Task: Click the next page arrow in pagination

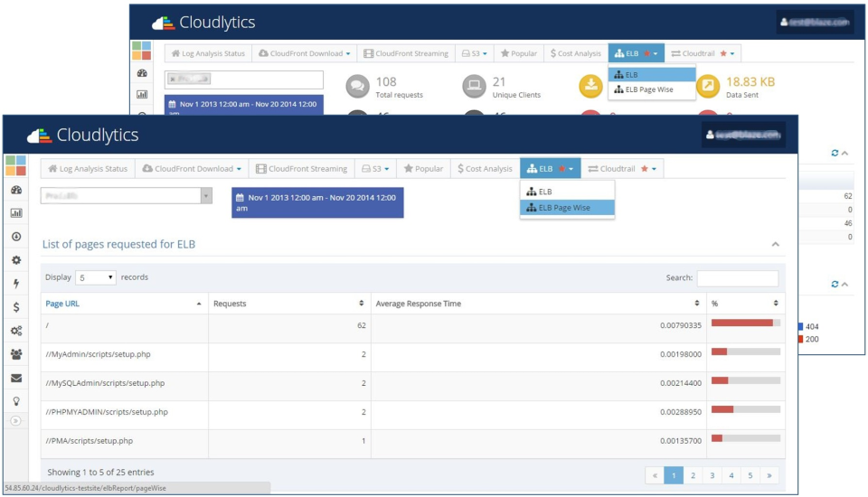Action: [x=769, y=475]
